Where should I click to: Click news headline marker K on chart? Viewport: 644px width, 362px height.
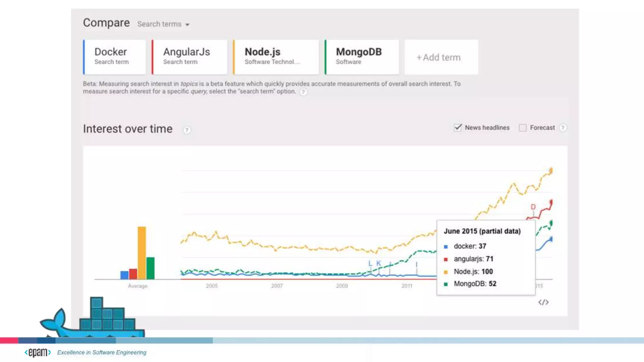coord(379,263)
